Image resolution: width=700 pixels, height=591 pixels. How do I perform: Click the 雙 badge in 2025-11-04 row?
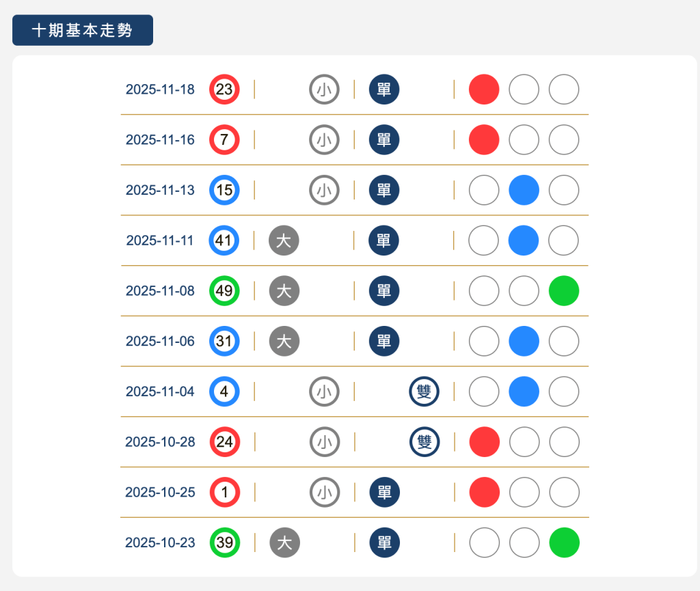(x=424, y=391)
